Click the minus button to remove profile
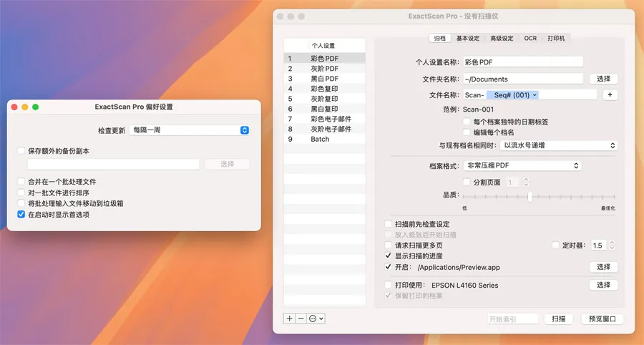Viewport: 644px width, 345px height. (x=301, y=319)
